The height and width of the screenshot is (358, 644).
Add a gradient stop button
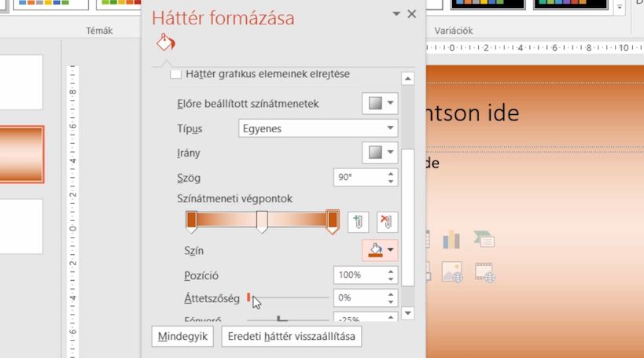[358, 223]
